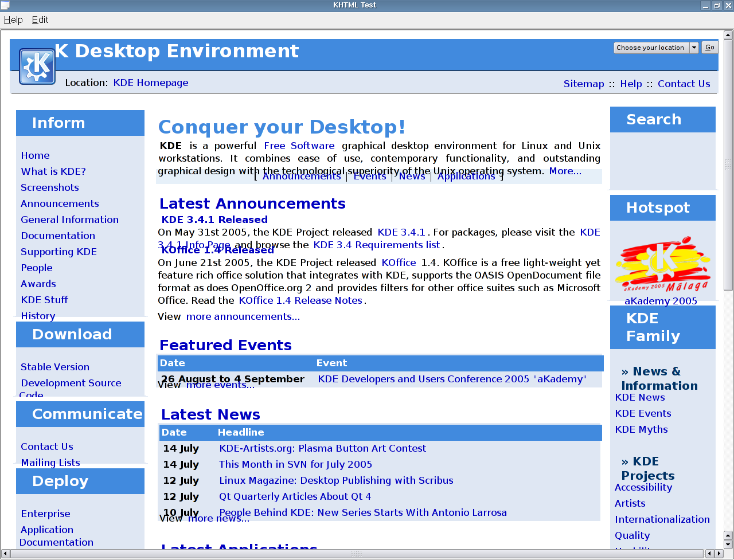Go to Home in the Inform menu
The height and width of the screenshot is (560, 734).
point(35,155)
